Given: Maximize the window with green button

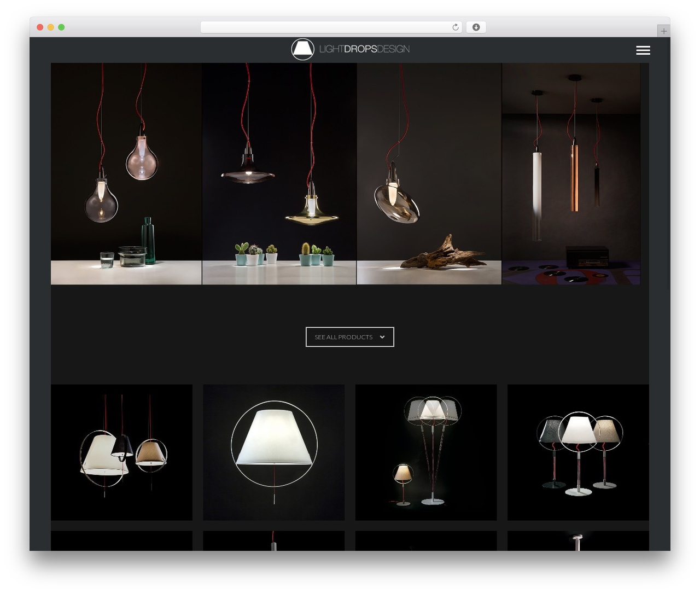Looking at the screenshot, I should tap(61, 27).
